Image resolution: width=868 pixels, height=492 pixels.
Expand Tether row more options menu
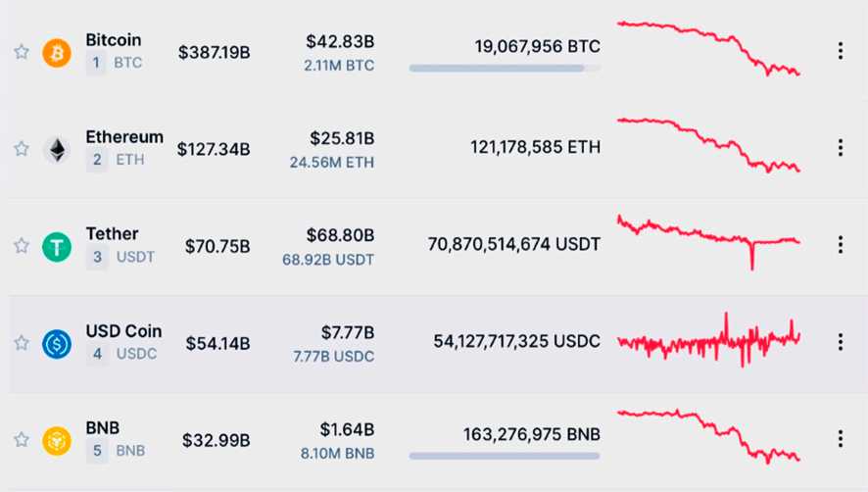pyautogui.click(x=840, y=245)
